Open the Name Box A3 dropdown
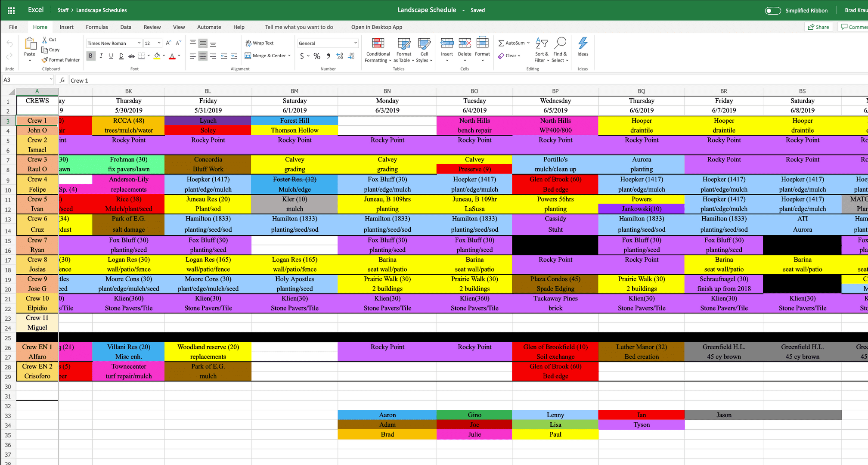This screenshot has height=465, width=868. point(51,80)
